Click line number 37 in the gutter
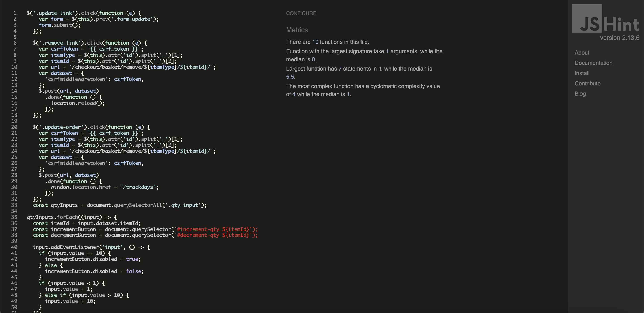Image resolution: width=644 pixels, height=313 pixels. click(x=14, y=229)
